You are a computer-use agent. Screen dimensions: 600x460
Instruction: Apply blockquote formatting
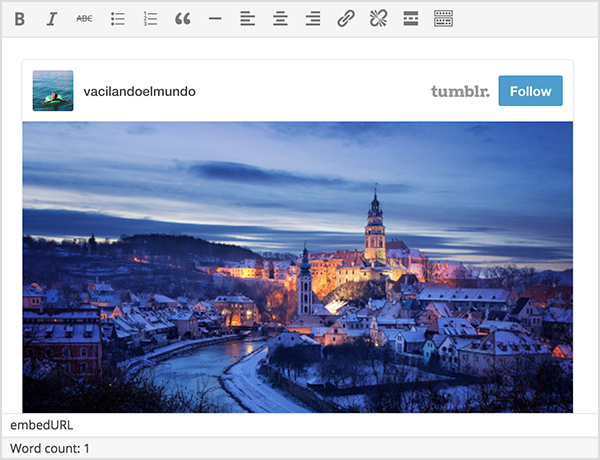(x=182, y=18)
